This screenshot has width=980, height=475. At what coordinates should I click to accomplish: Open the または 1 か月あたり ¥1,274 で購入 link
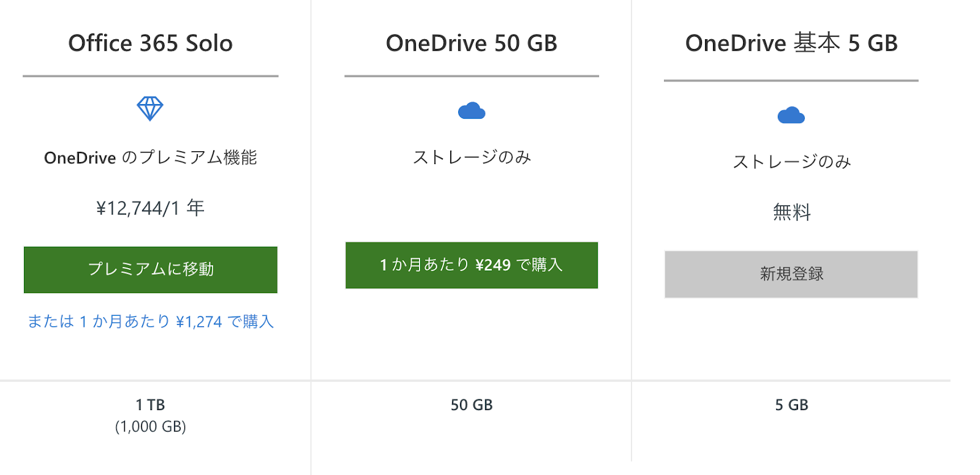click(x=151, y=321)
